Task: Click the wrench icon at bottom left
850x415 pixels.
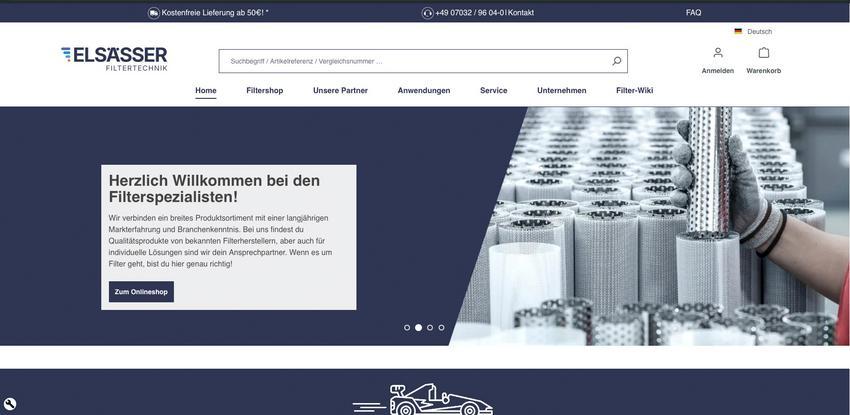Action: (10, 404)
